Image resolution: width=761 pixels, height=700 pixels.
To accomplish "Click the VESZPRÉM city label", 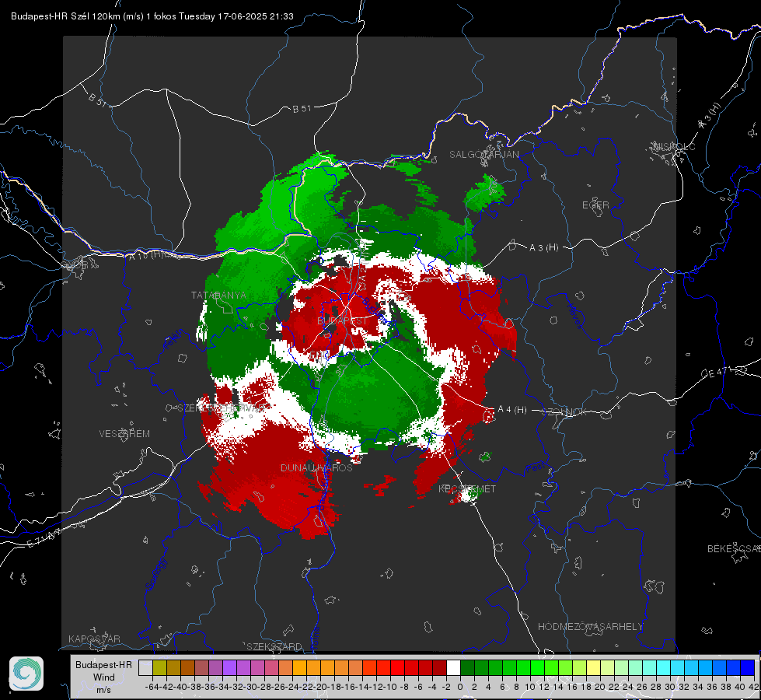I will point(124,434).
